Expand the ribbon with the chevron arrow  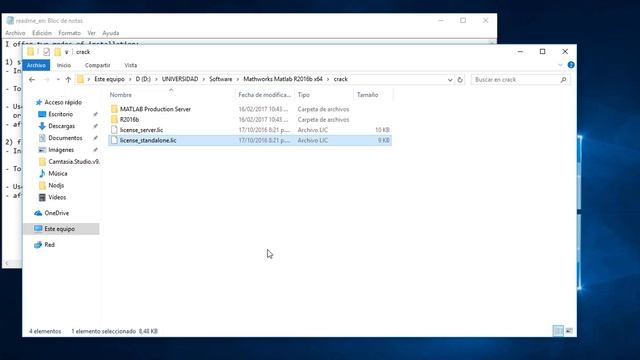560,65
